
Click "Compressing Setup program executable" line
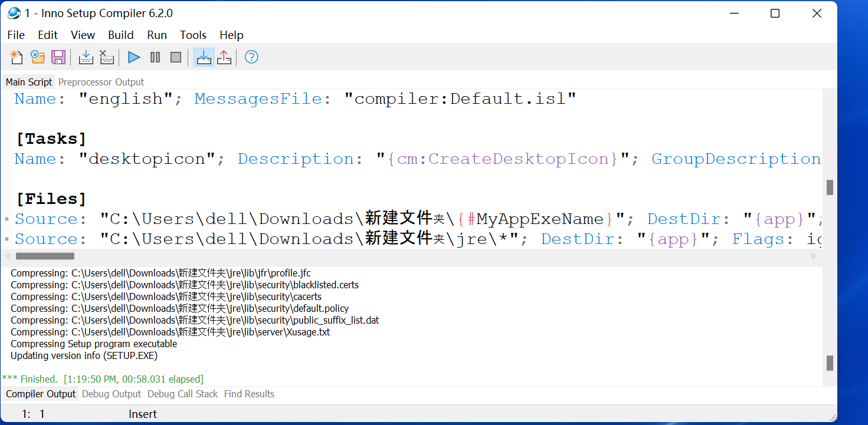(x=94, y=344)
